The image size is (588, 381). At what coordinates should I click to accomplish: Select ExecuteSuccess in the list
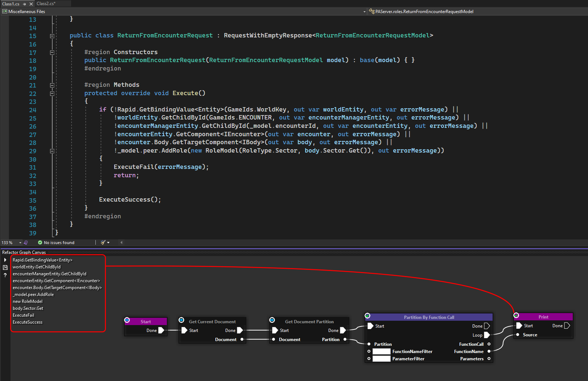tap(28, 322)
